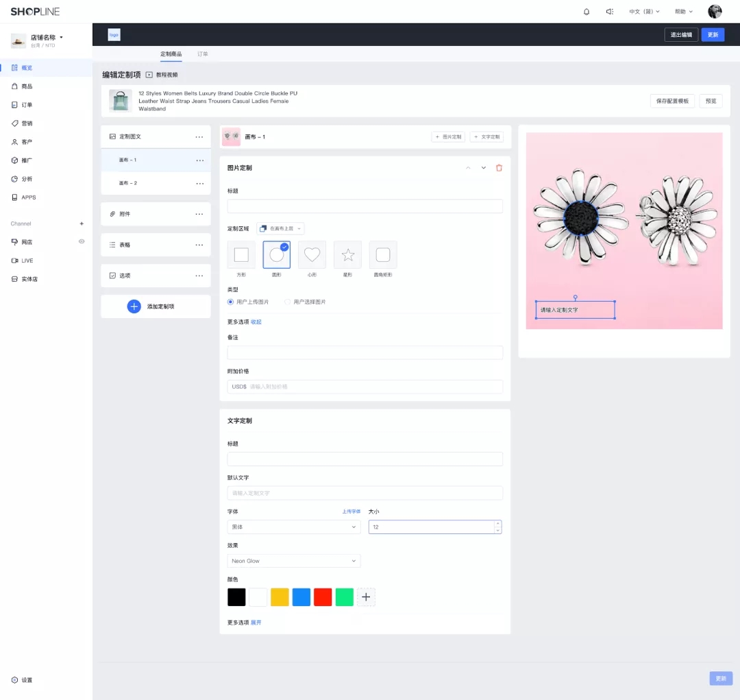740x700 pixels.
Task: Add a new Channel with plus icon
Action: [82, 224]
